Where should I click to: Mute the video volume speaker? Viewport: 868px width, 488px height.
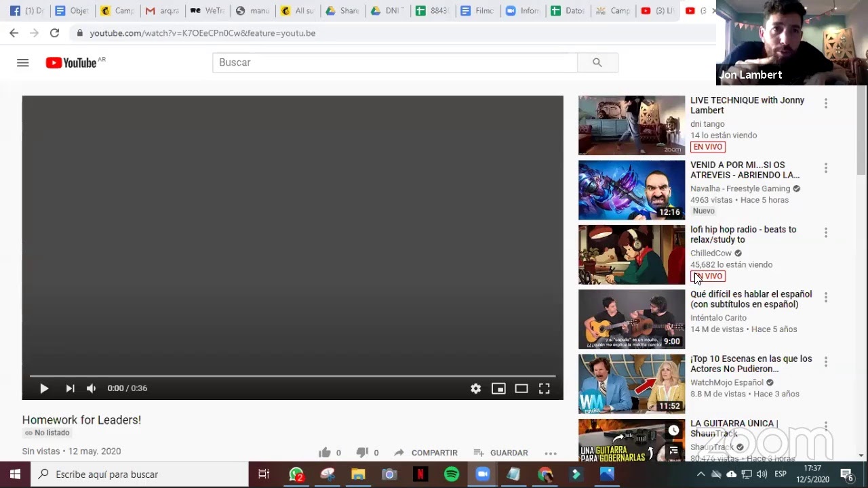click(x=91, y=388)
